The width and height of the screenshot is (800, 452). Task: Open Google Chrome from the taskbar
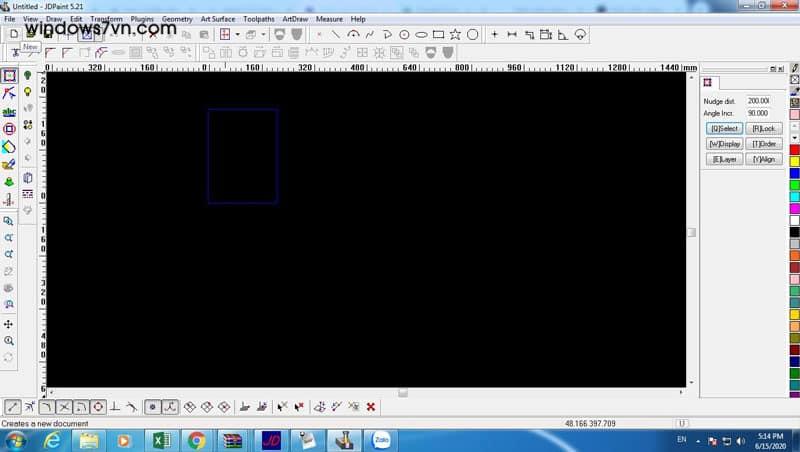click(196, 440)
